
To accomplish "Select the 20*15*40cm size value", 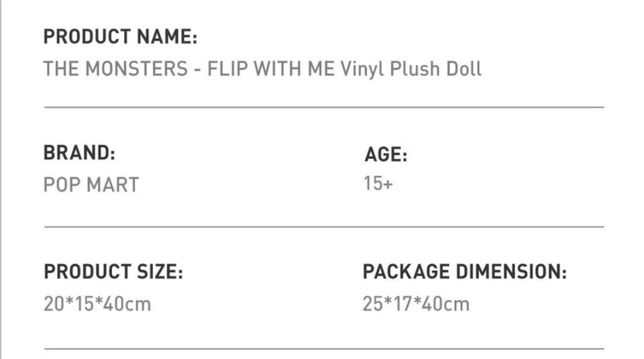I will tap(97, 304).
